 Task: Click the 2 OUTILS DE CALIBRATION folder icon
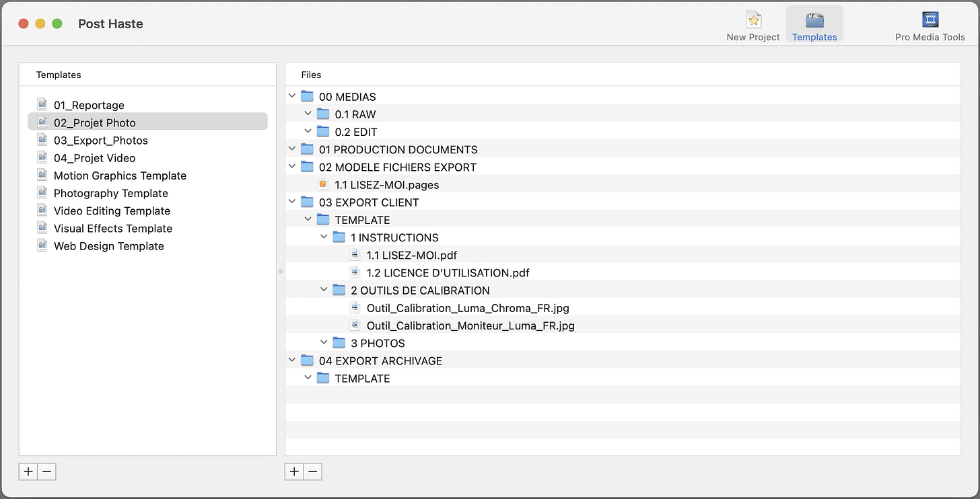pos(339,290)
